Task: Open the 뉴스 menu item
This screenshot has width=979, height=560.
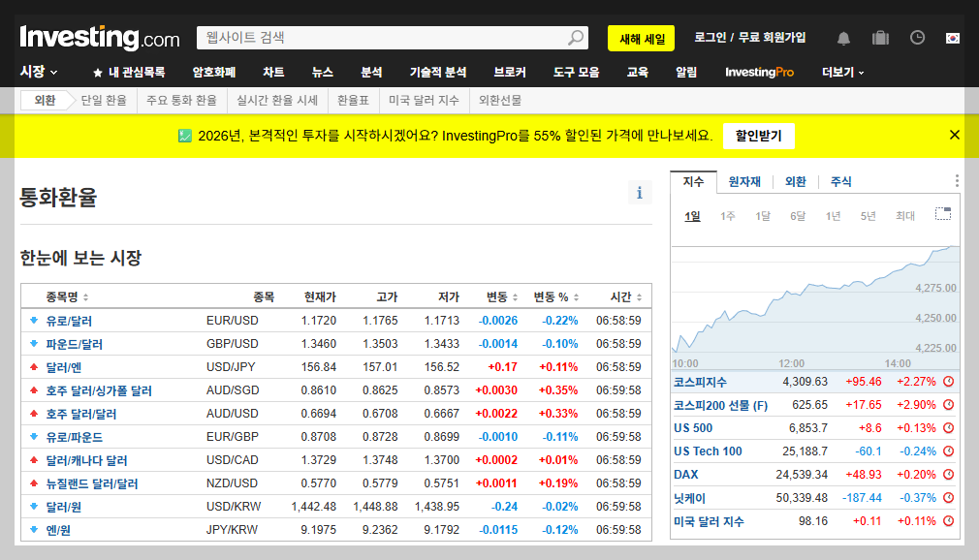Action: pyautogui.click(x=322, y=71)
